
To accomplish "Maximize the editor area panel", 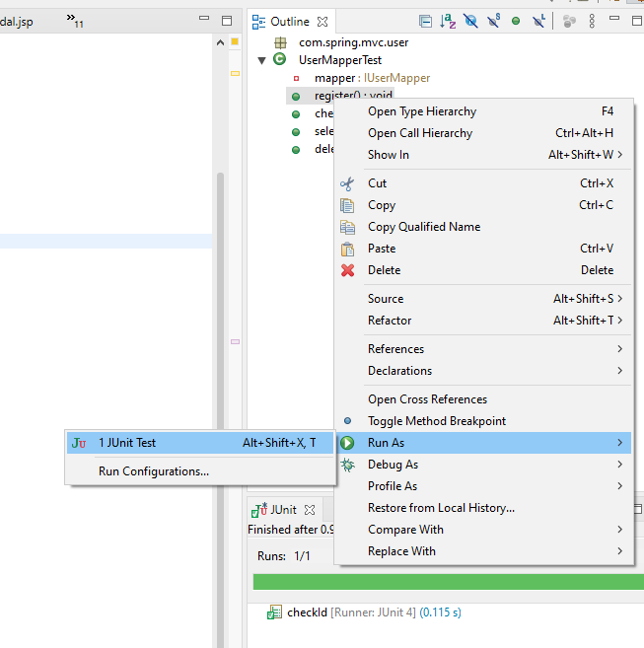I will [x=227, y=21].
